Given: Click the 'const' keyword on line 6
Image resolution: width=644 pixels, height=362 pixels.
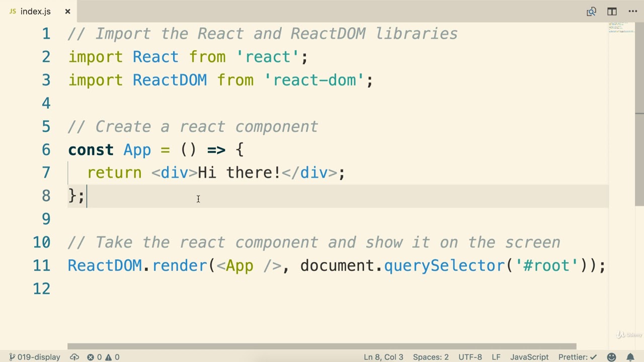Looking at the screenshot, I should point(91,150).
